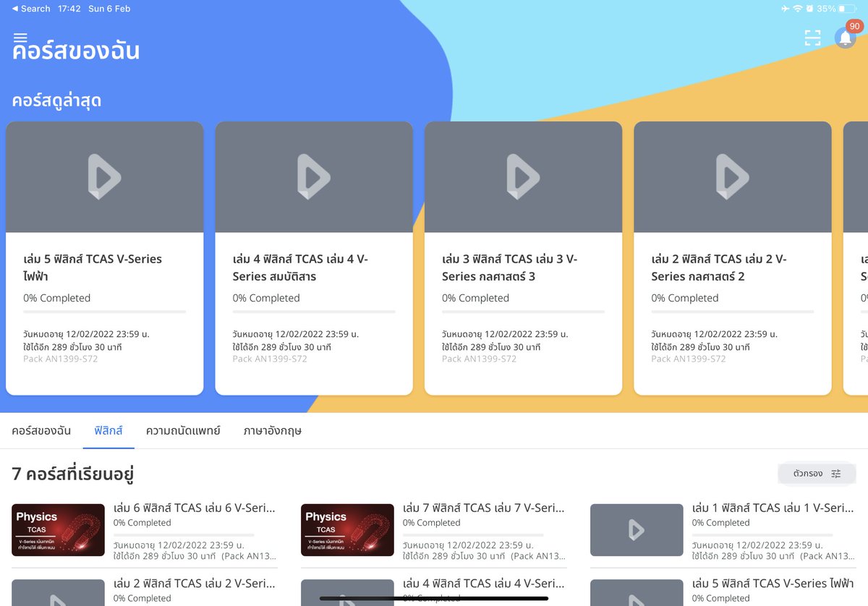This screenshot has height=606, width=868.
Task: Open course title เล่ม 3 V-Series กลศาสตร์ 3
Action: (509, 268)
